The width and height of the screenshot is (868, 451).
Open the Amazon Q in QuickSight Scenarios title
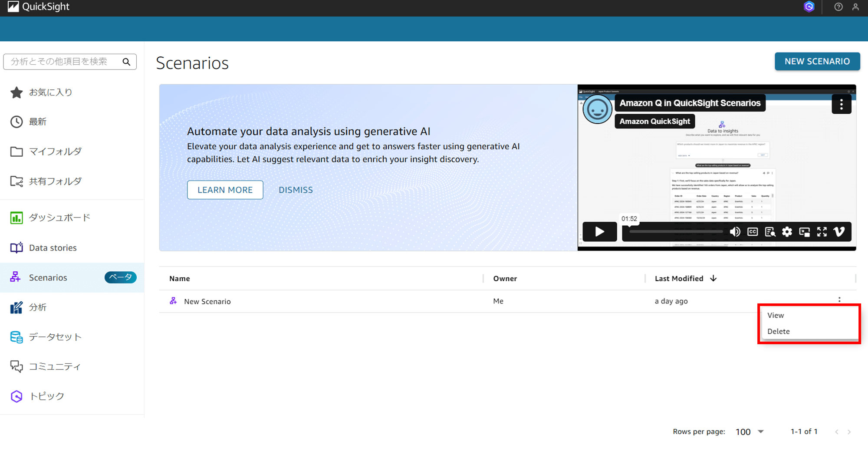(690, 103)
